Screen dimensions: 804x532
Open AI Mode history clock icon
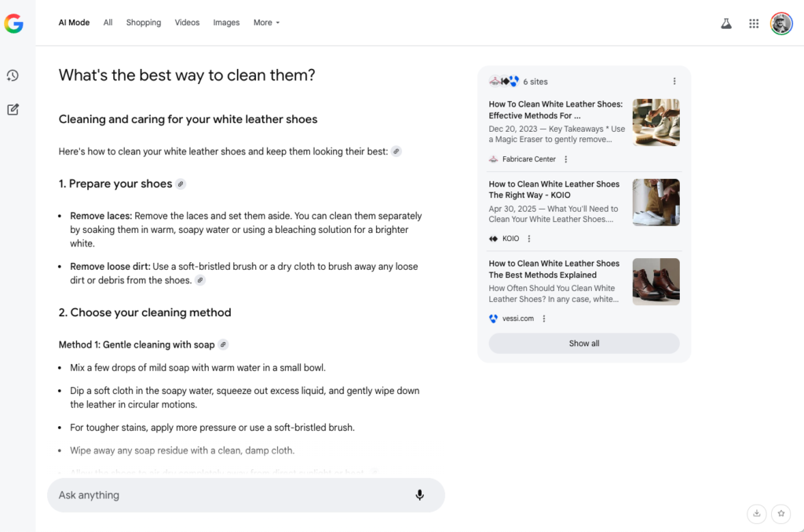click(13, 76)
